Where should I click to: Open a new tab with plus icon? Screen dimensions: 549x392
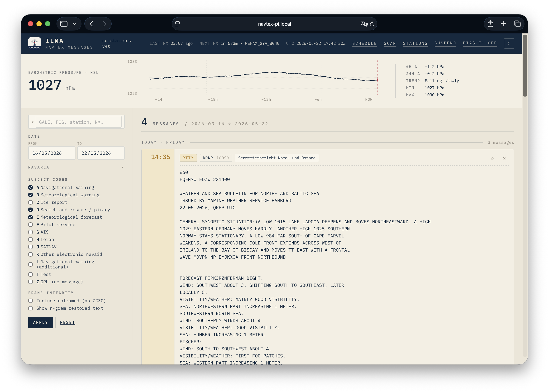point(504,24)
